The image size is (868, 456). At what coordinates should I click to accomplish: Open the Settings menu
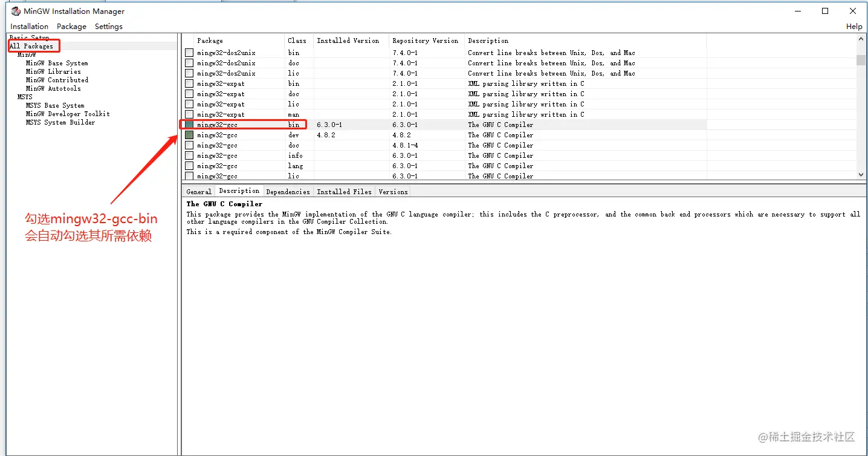click(x=109, y=27)
